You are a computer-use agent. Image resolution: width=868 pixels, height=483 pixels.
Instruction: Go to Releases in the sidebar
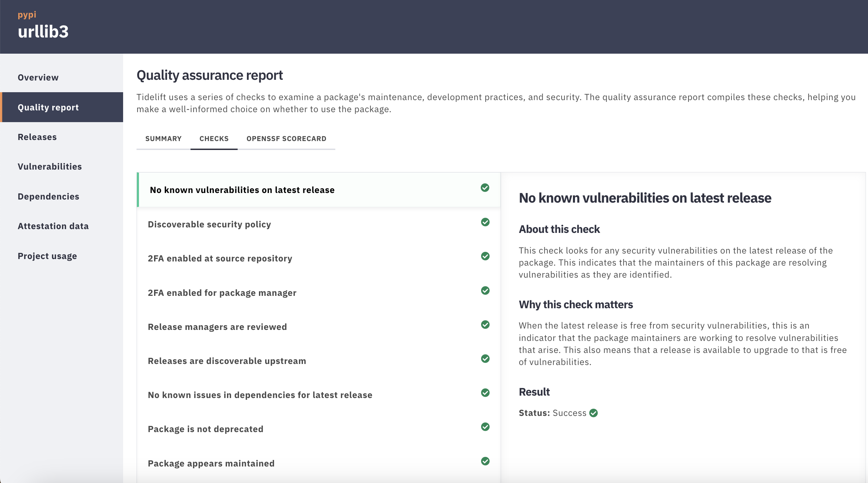(62, 137)
